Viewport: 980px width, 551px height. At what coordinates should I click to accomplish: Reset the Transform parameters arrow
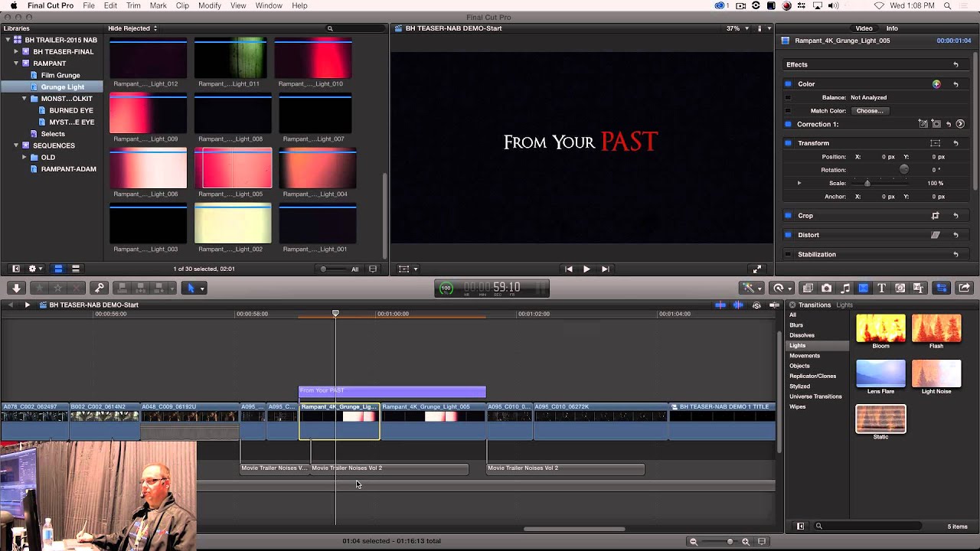[955, 143]
